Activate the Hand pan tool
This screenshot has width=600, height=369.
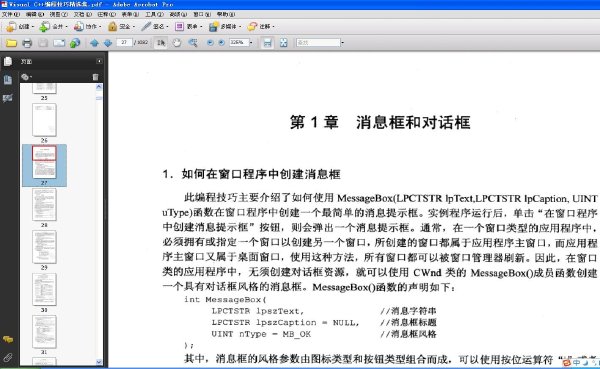(176, 43)
